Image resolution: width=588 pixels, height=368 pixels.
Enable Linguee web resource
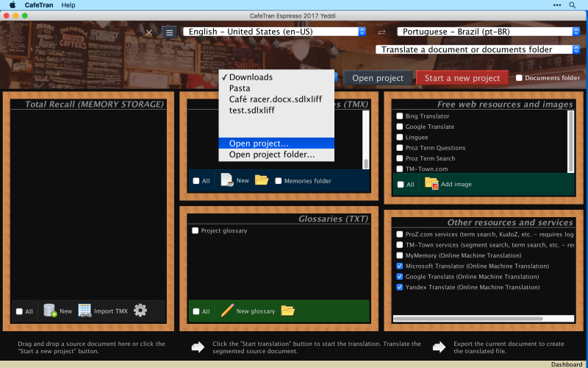400,137
